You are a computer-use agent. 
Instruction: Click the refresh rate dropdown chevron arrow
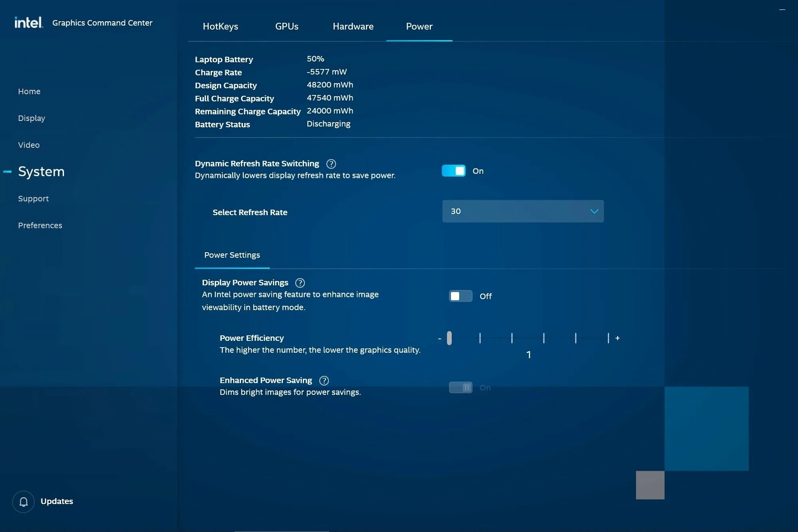coord(594,211)
